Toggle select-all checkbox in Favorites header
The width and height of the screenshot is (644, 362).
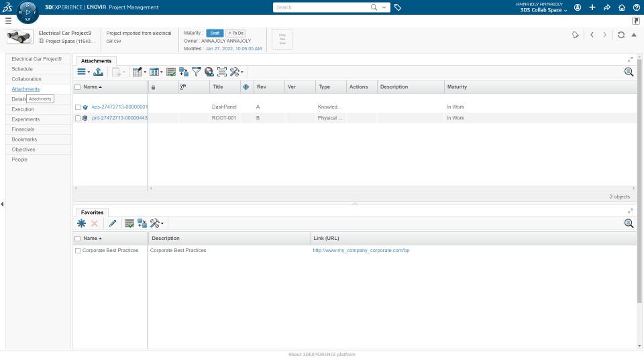click(78, 239)
